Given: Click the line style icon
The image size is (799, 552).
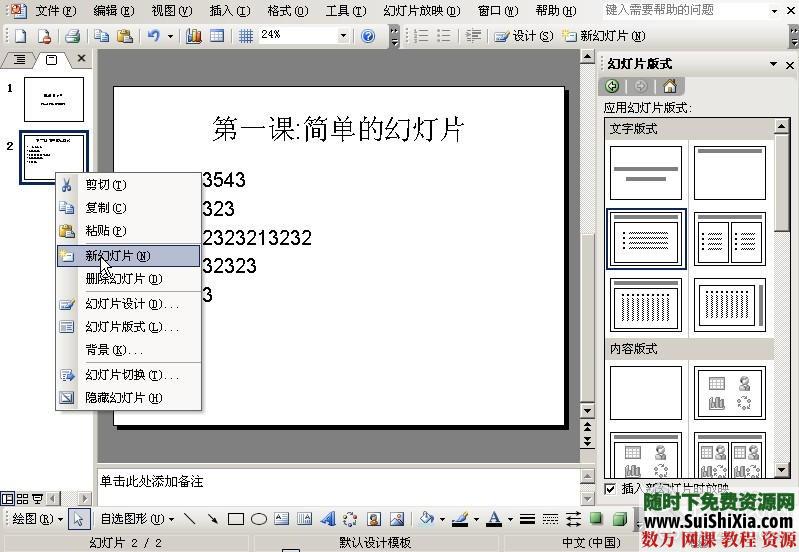Looking at the screenshot, I should point(527,519).
